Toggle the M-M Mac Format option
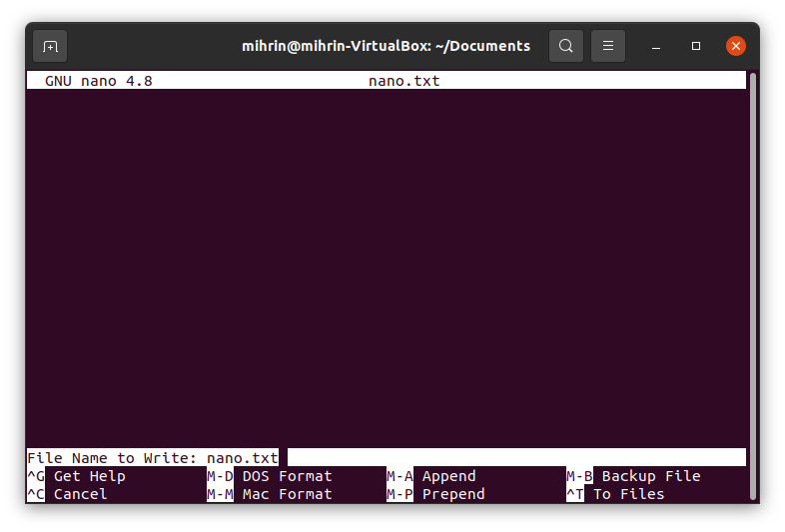 (x=270, y=494)
